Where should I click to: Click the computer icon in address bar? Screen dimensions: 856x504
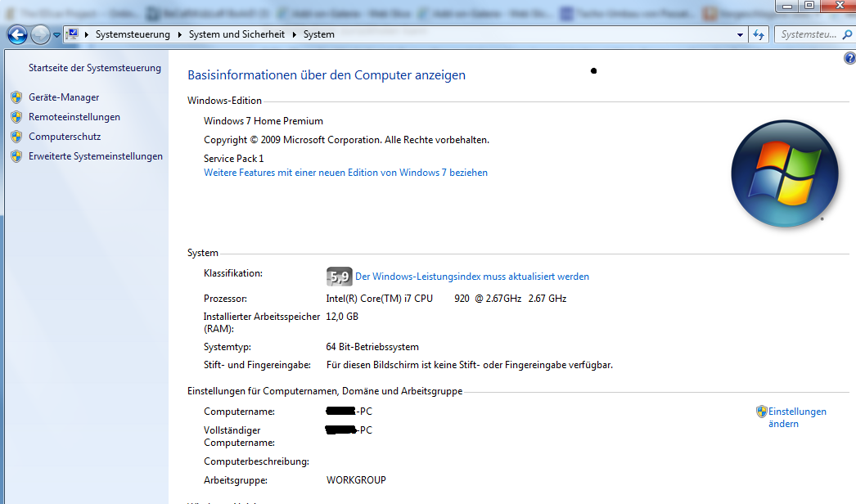pyautogui.click(x=73, y=34)
